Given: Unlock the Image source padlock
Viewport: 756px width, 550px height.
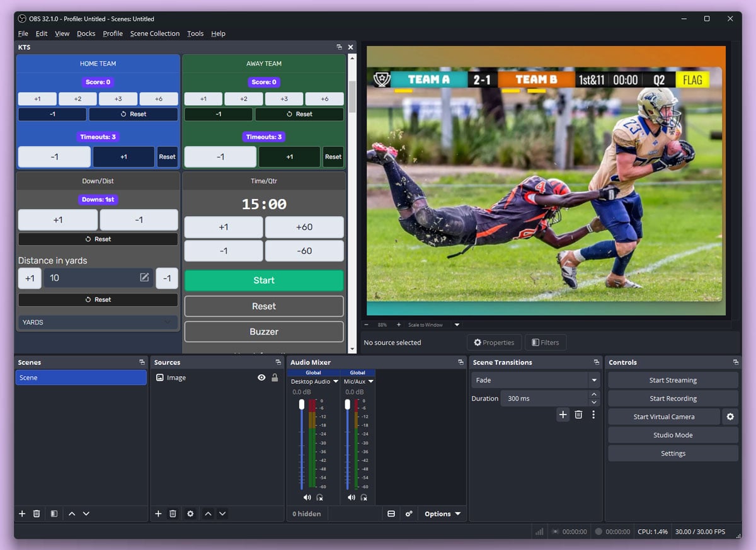Looking at the screenshot, I should point(275,377).
